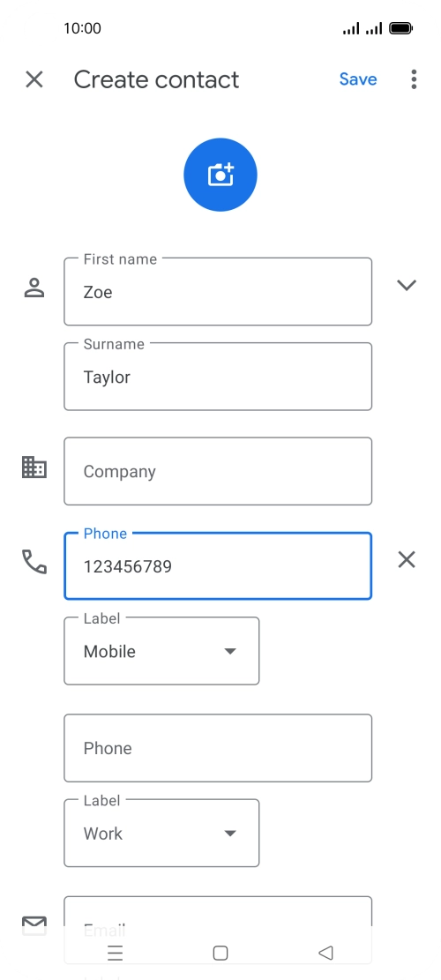Image resolution: width=441 pixels, height=980 pixels.
Task: Tap the Android home square button
Action: 220,953
